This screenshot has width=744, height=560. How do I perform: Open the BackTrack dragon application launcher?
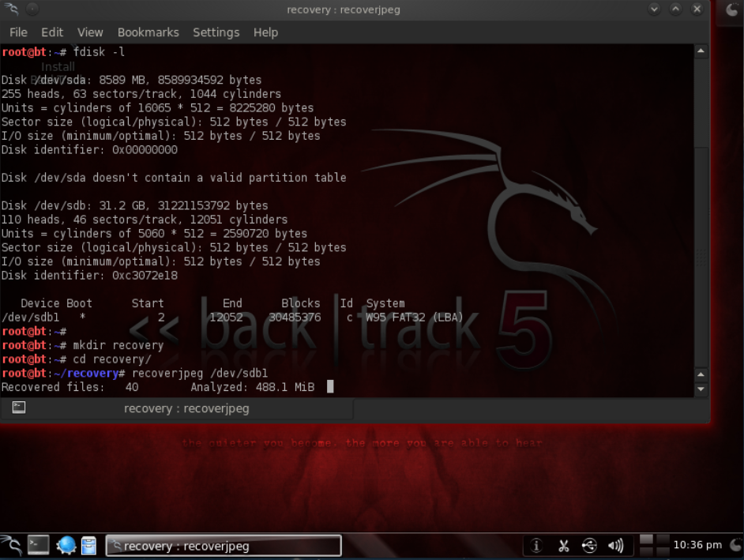(10, 545)
